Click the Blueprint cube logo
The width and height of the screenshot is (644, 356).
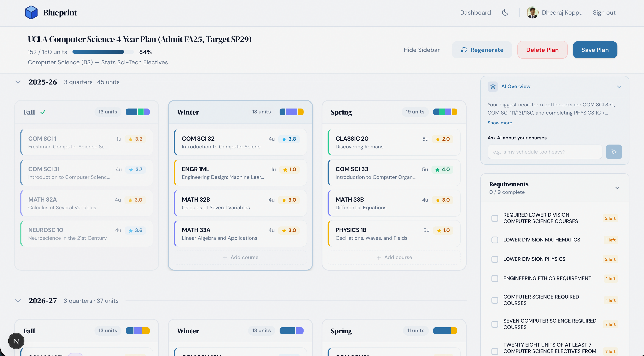tap(31, 12)
